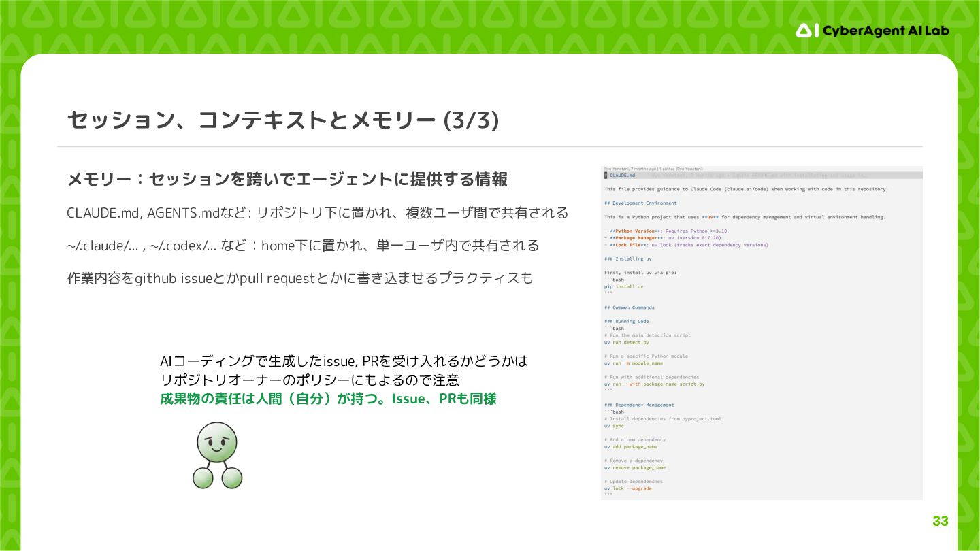This screenshot has height=551, width=980.
Task: Click the '**Lock File**' bullet line
Action: click(686, 245)
